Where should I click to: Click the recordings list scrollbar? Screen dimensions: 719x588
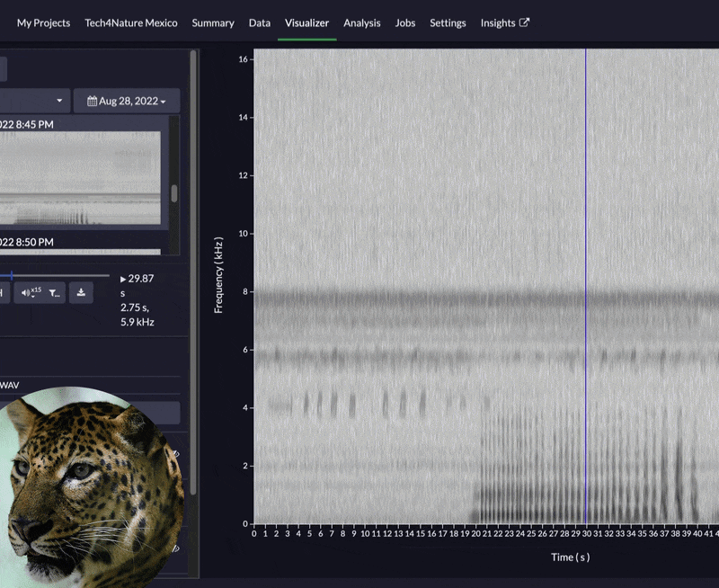(173, 193)
